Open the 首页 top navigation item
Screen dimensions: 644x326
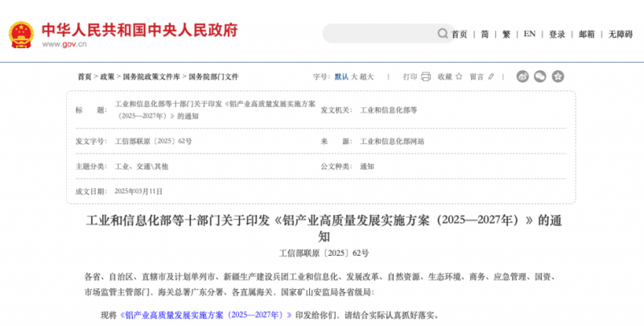click(459, 35)
